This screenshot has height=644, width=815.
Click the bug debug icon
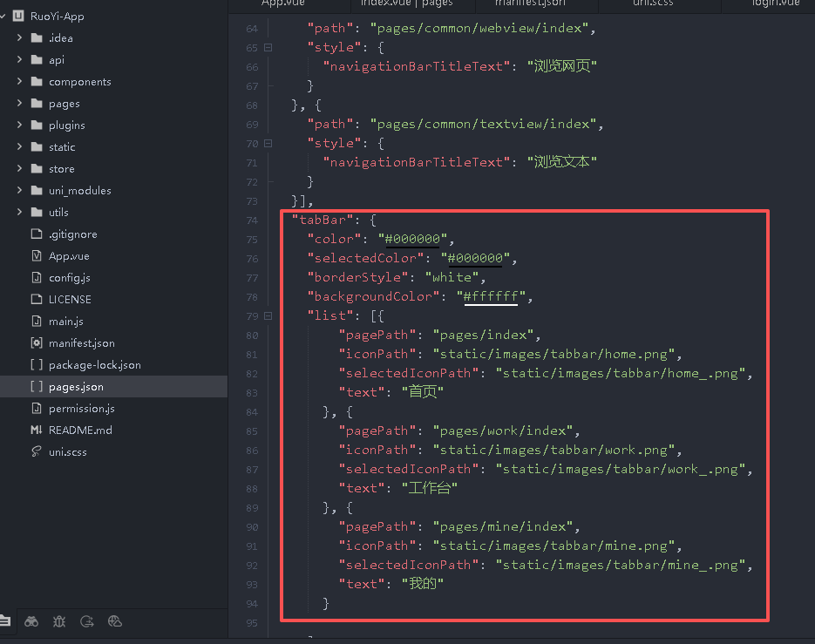click(58, 621)
